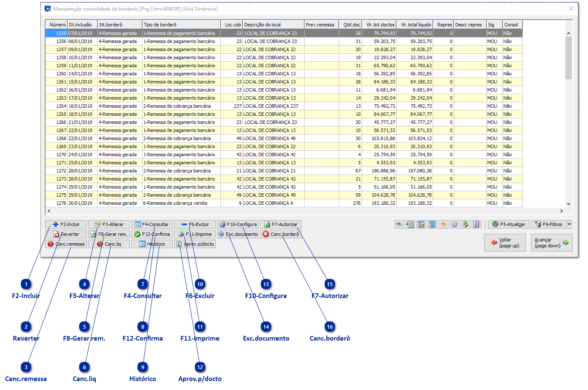Open F10-Configura
Viewport: 588px width, 390px height.
238,224
